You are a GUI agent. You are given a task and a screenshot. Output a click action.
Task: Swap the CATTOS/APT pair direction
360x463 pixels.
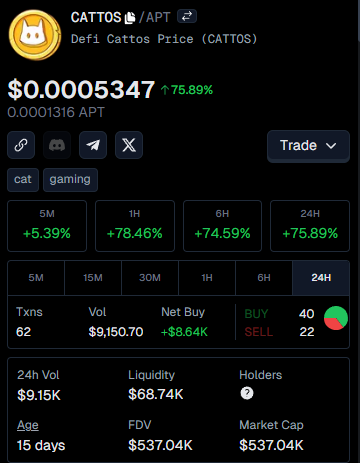[x=187, y=16]
